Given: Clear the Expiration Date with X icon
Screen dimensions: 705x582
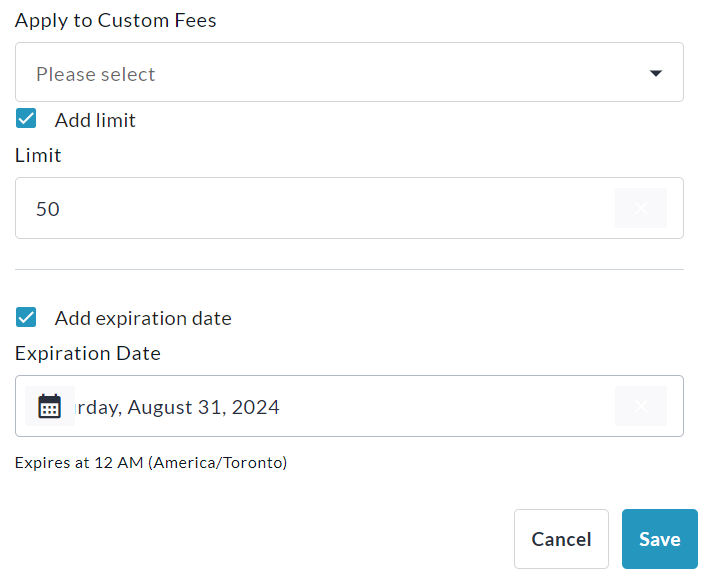Looking at the screenshot, I should tap(640, 406).
